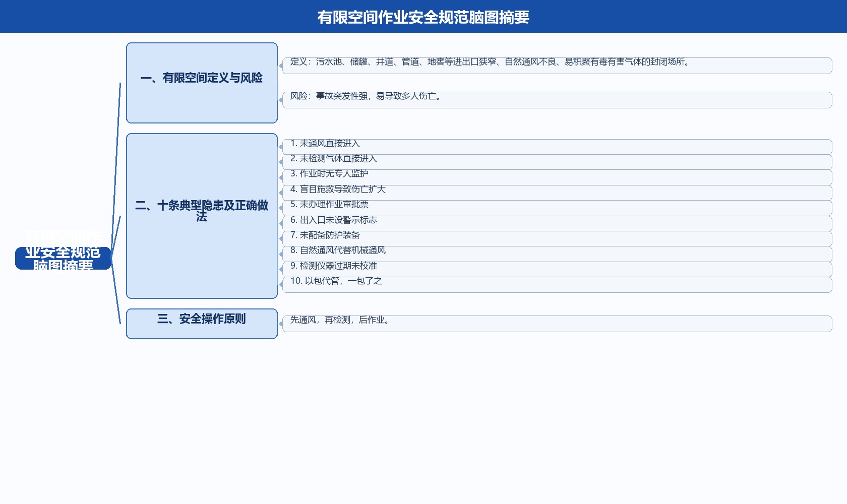
Task: Click the leaf starting with 定义：污水池、储罐
Action: [557, 66]
